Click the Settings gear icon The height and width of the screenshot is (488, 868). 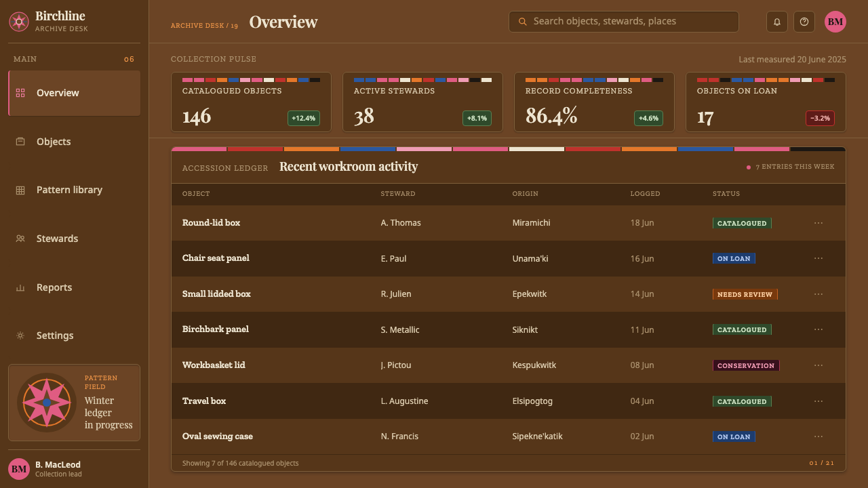(x=20, y=335)
